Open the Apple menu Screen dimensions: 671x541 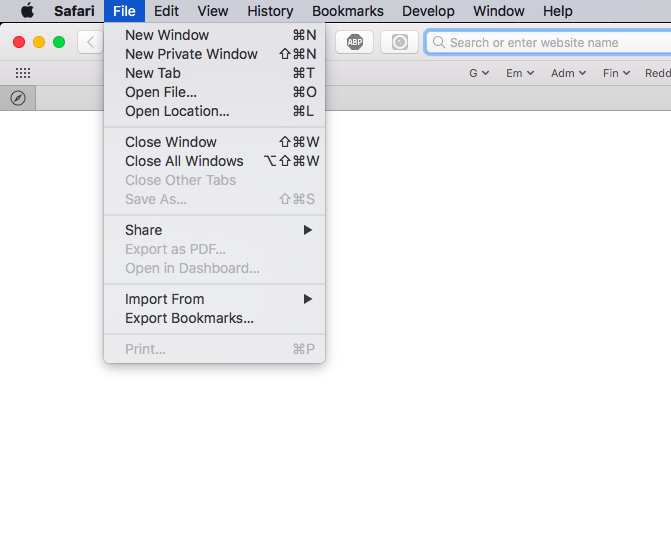[27, 10]
